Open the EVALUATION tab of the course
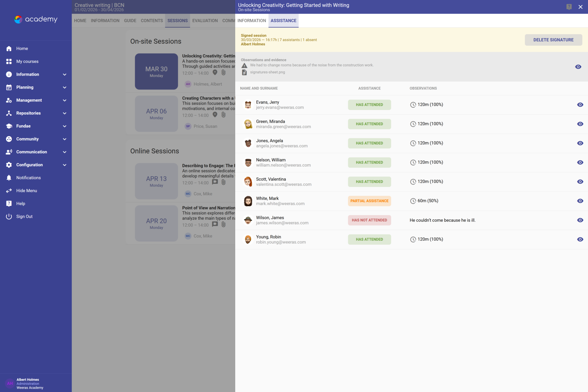This screenshot has height=392, width=588. pyautogui.click(x=205, y=20)
